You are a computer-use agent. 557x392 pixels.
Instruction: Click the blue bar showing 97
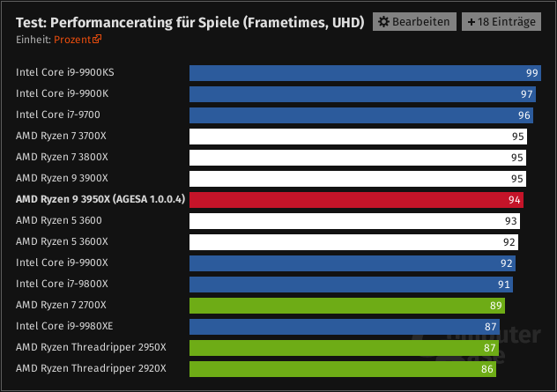362,94
